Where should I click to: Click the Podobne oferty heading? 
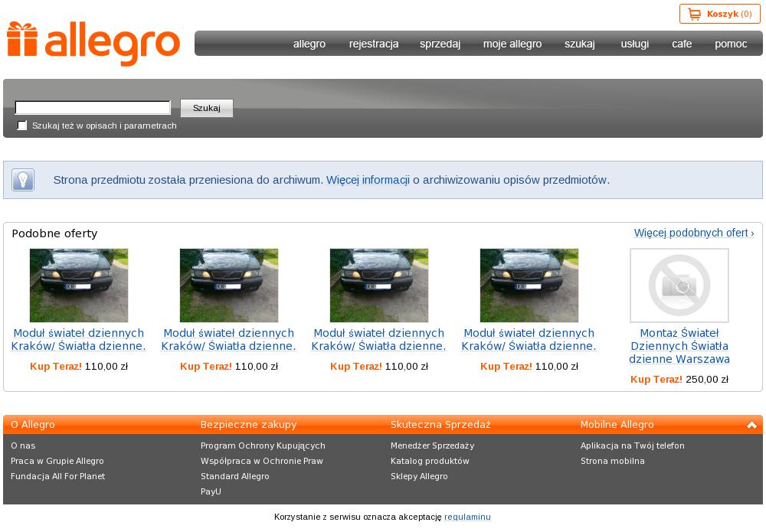coord(54,233)
